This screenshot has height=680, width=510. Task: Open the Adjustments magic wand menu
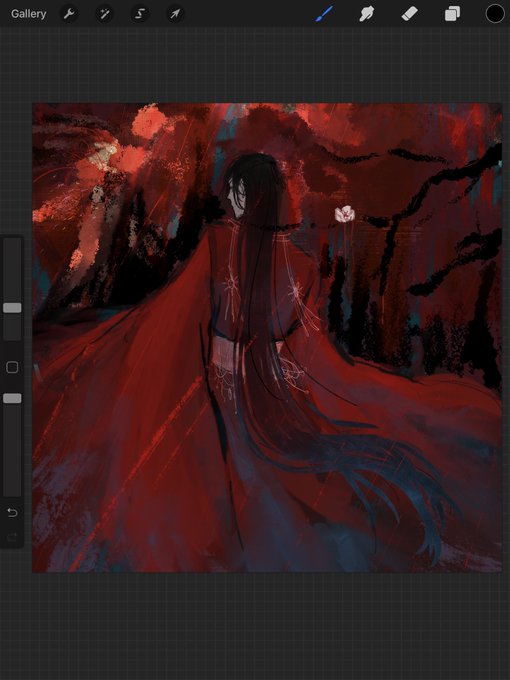click(104, 14)
